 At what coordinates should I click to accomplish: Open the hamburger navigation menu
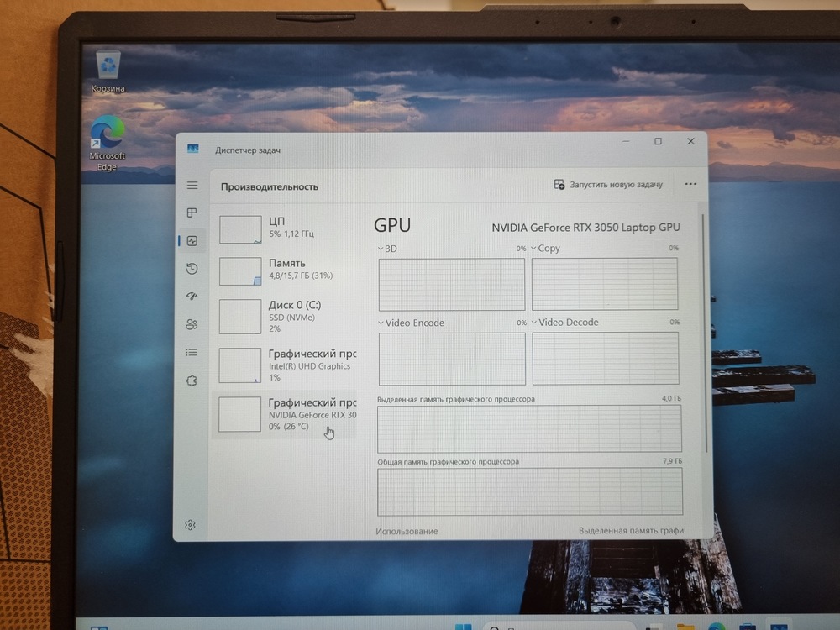(x=192, y=186)
